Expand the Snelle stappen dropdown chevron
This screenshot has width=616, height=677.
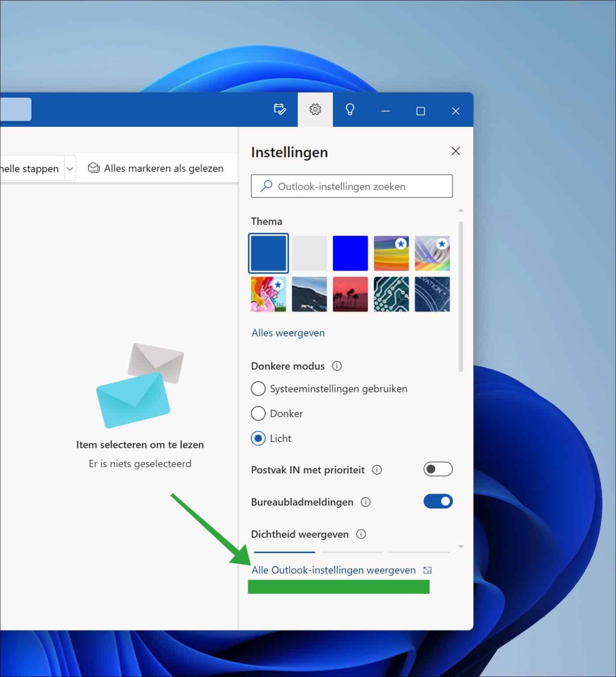coord(69,168)
